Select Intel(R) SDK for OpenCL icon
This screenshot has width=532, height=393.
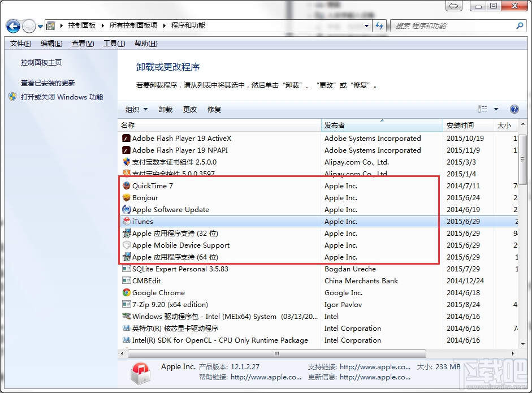click(x=126, y=340)
